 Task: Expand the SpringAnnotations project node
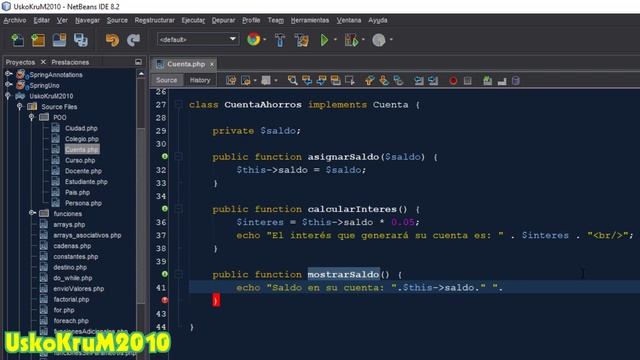click(8, 74)
